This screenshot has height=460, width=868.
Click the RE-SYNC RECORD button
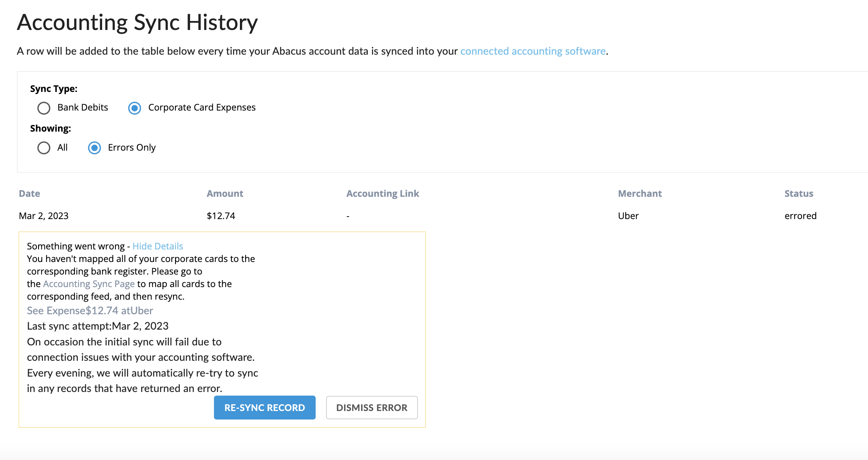coord(265,407)
